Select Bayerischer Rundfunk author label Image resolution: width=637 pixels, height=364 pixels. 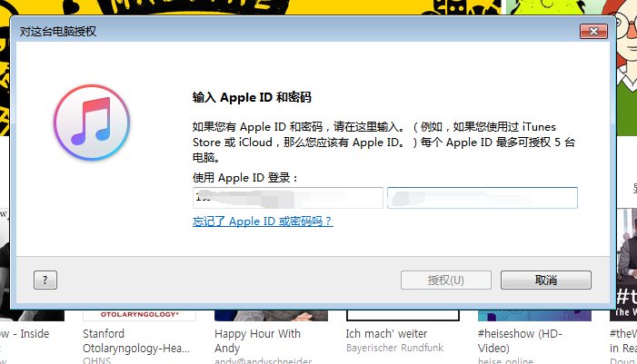pyautogui.click(x=395, y=349)
